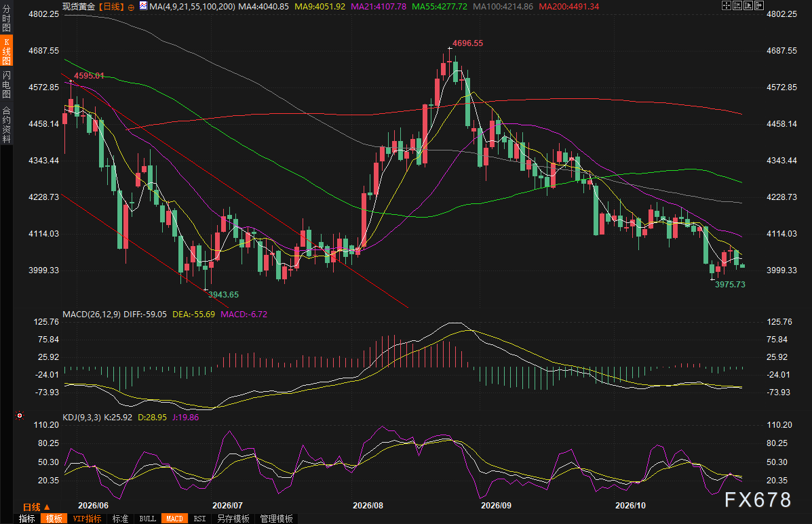The width and height of the screenshot is (812, 524).
Task: Open VIP指标 at the bottom bar
Action: [87, 519]
